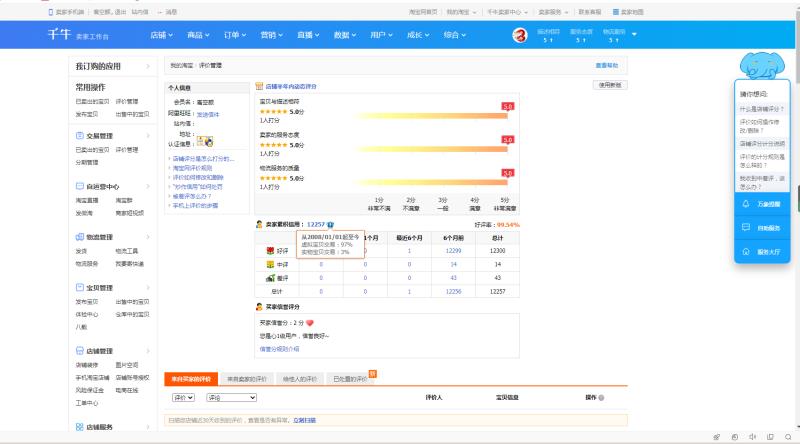
Task: Click the 宝贝与描述相符 rating bar
Action: (432, 116)
